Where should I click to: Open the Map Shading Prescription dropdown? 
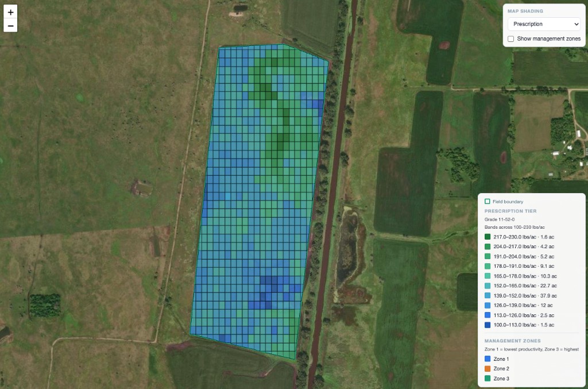544,24
